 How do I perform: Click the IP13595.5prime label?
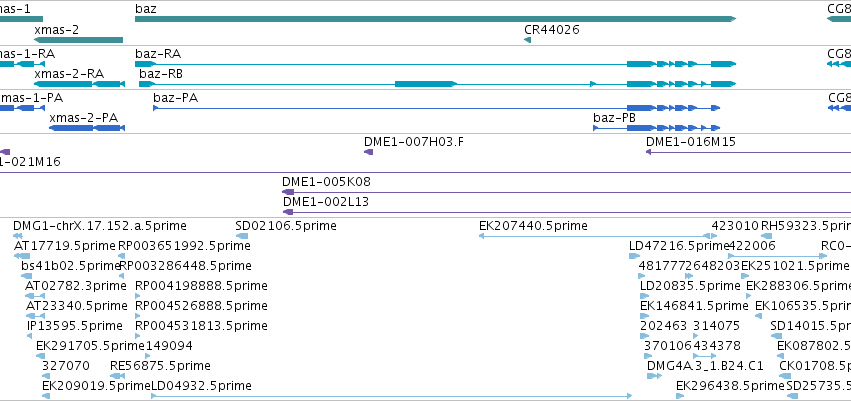75,326
